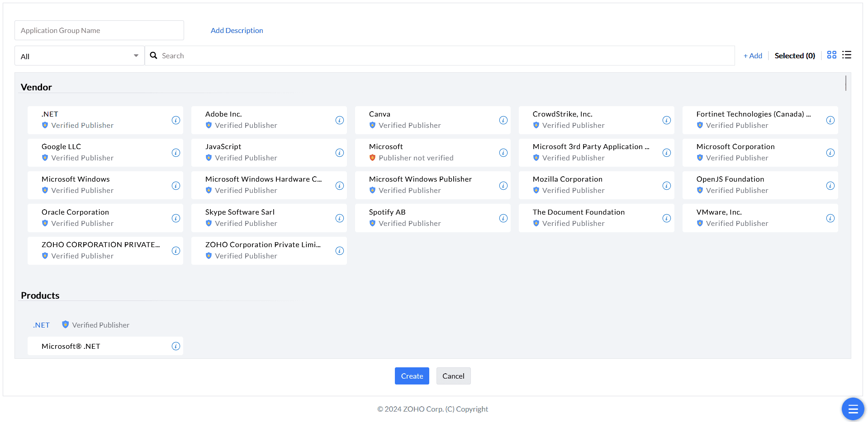Click the Add Description link
Viewport: 868px width, 422px height.
point(237,30)
